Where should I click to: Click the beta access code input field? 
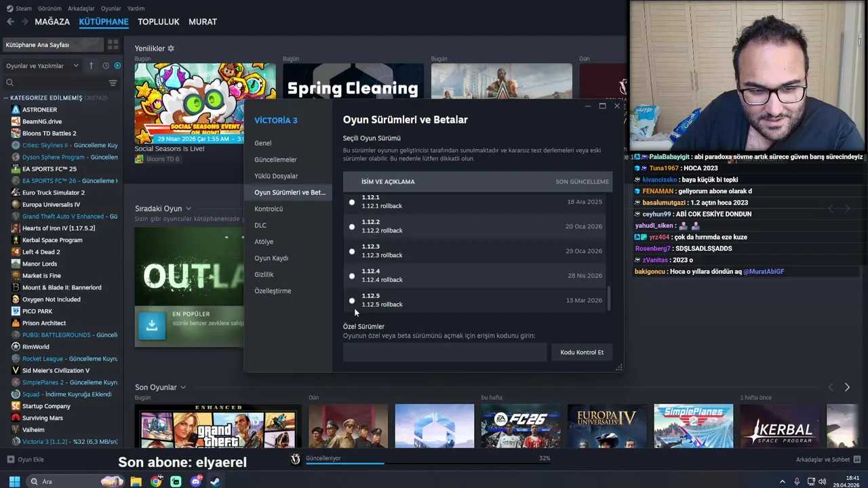coord(445,352)
